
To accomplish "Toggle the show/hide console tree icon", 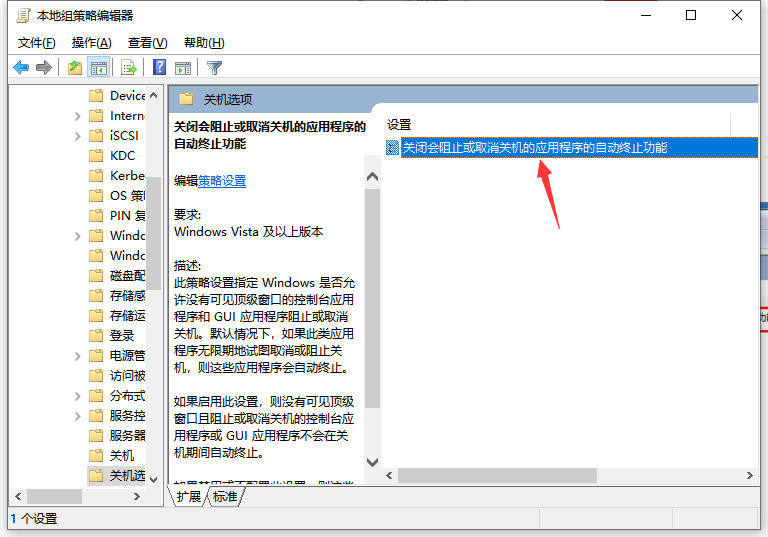I will (x=98, y=68).
